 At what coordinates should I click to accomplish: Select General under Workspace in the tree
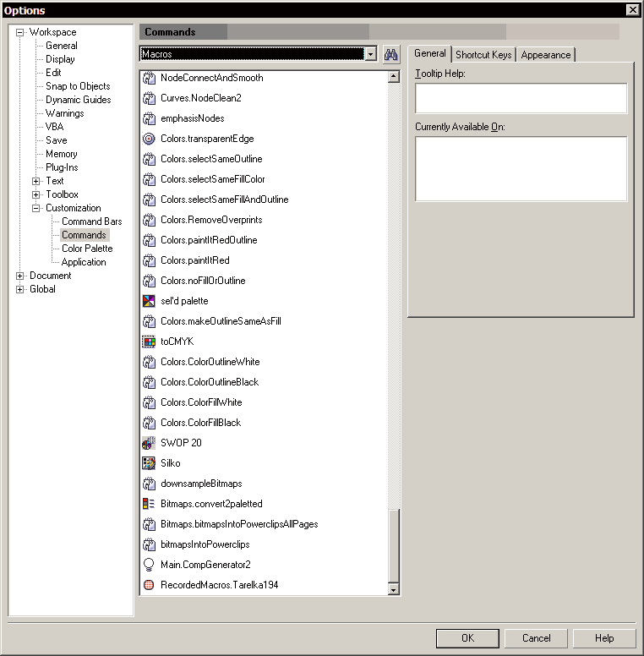click(62, 46)
